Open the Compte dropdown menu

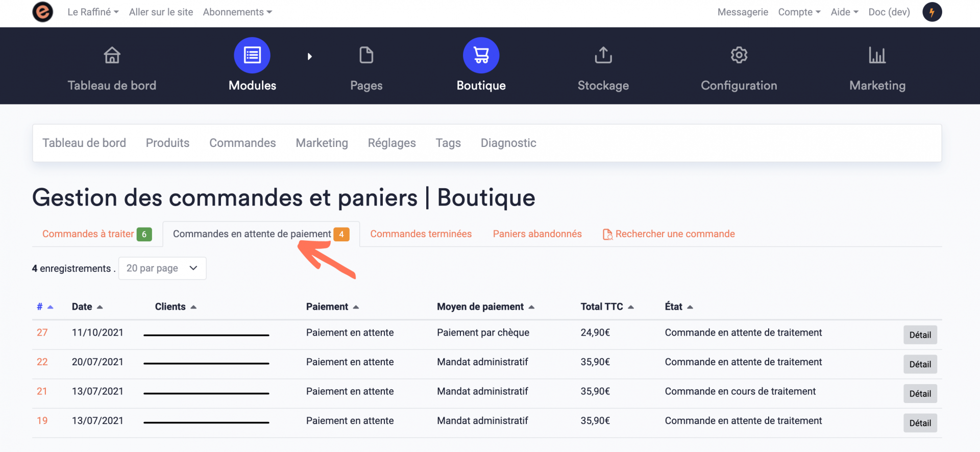799,12
